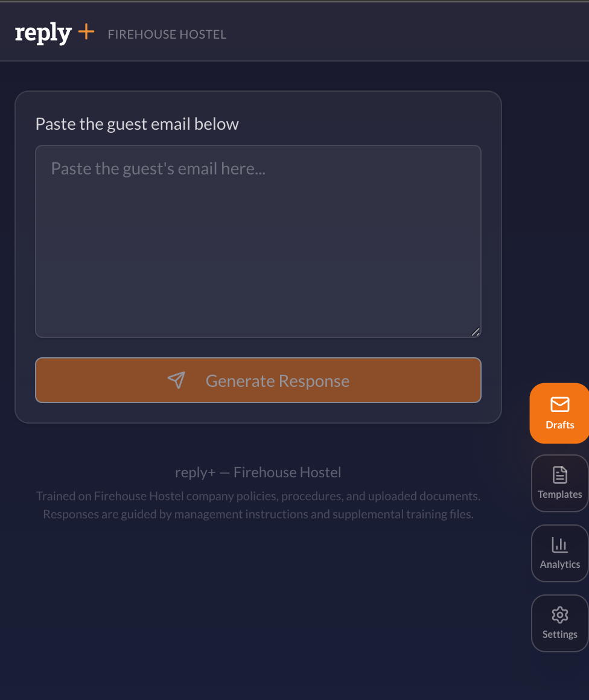
Task: Click the Analytics bar chart icon
Action: [x=560, y=545]
